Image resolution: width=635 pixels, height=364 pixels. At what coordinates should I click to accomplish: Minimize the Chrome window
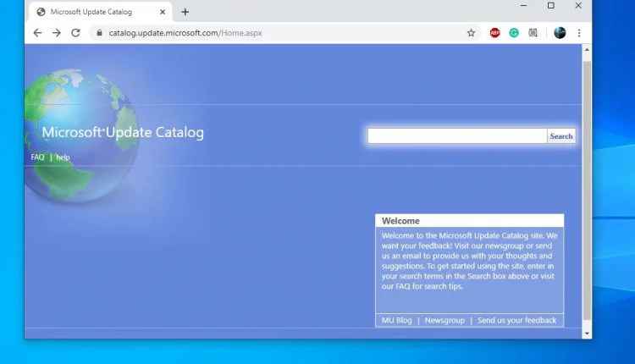523,6
